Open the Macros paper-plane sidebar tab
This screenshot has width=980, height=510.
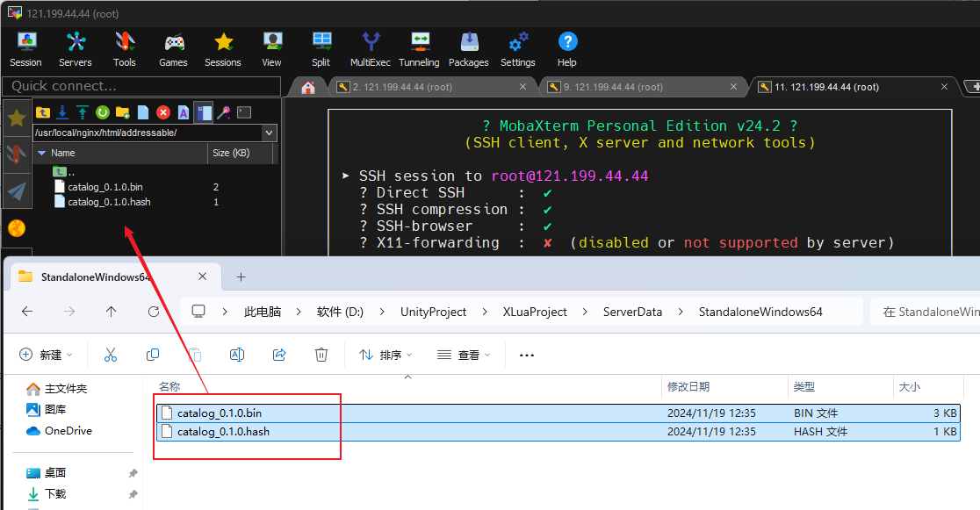point(17,191)
